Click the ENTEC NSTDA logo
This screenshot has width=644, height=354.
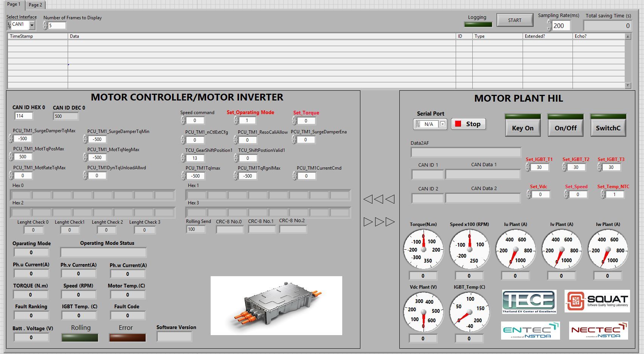[530, 331]
